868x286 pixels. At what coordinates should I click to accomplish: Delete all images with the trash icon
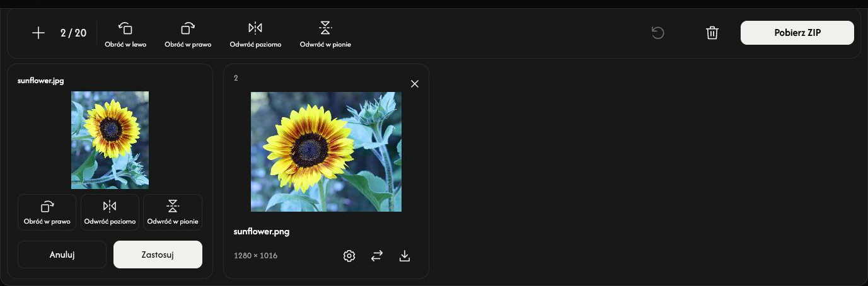tap(712, 33)
